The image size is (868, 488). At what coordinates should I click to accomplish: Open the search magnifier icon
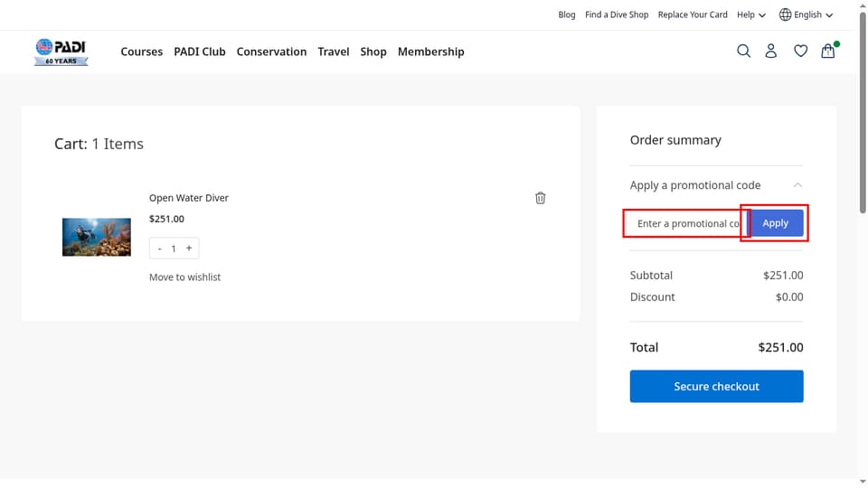click(743, 51)
